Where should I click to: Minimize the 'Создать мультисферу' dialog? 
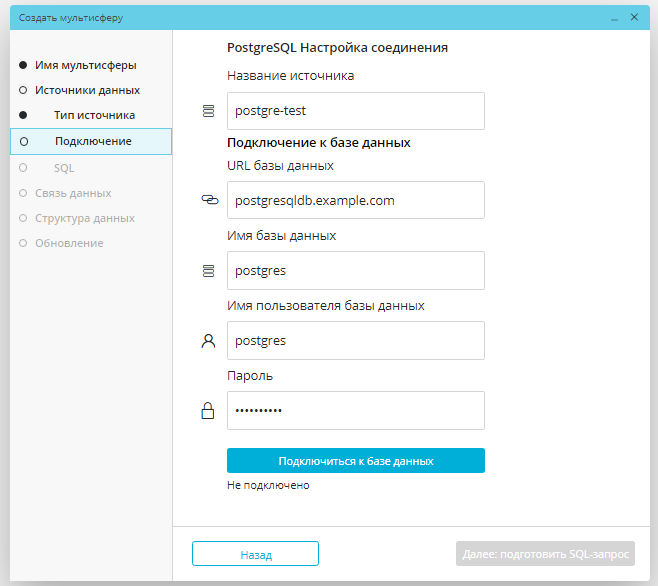tap(614, 18)
